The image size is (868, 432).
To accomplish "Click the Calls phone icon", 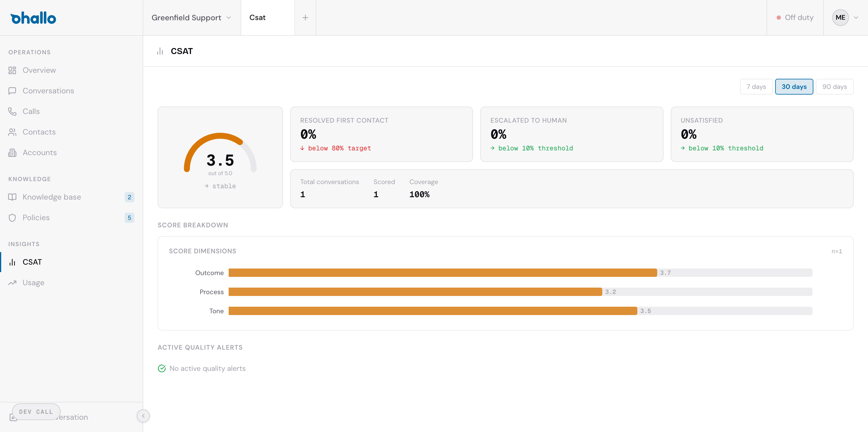I will pyautogui.click(x=12, y=112).
